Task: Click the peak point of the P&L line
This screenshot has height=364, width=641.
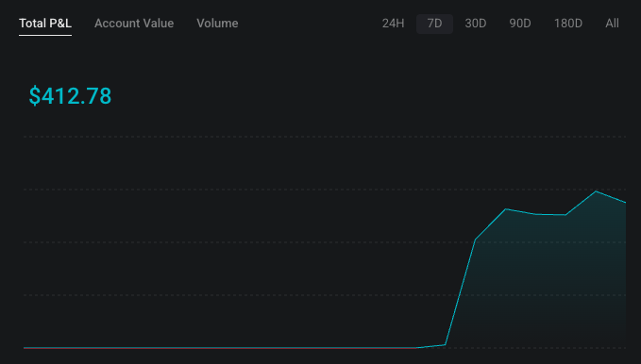Action: point(596,191)
